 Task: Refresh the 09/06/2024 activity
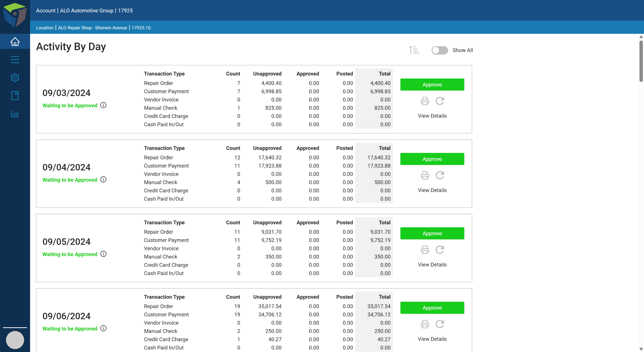440,324
